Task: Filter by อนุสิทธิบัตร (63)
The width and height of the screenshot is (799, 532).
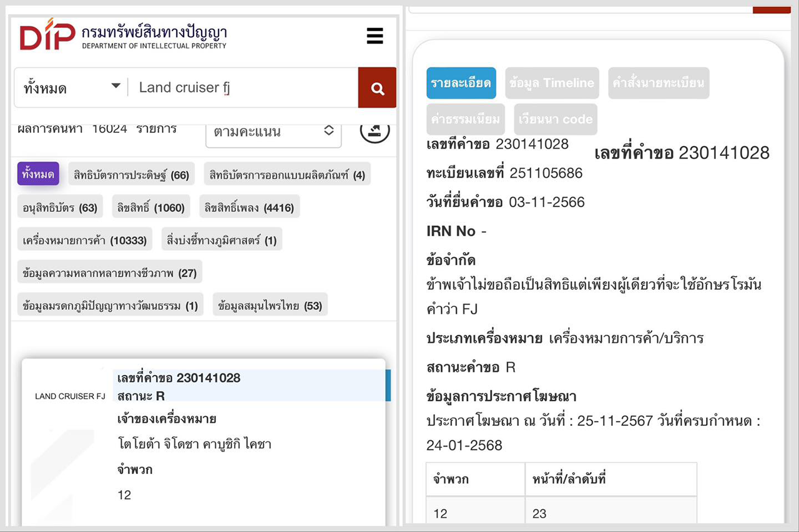Action: click(60, 208)
